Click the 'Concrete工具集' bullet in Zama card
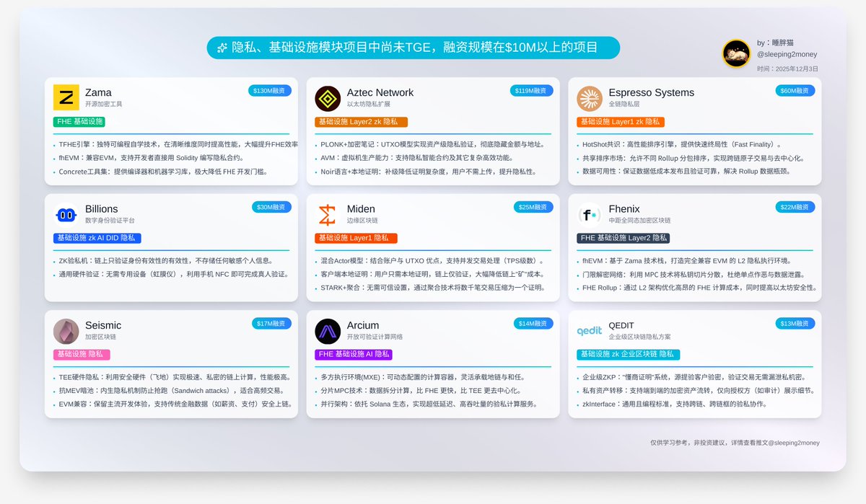Image resolution: width=866 pixels, height=504 pixels. click(161, 172)
